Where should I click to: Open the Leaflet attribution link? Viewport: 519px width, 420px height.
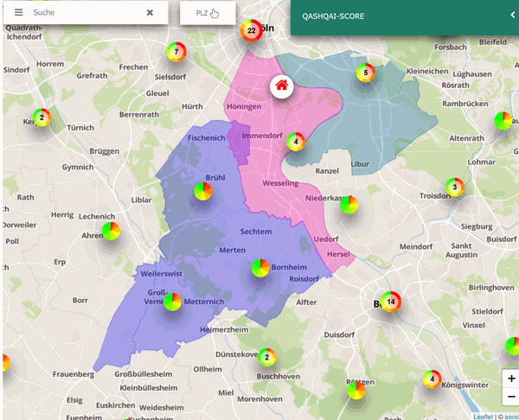pos(484,417)
